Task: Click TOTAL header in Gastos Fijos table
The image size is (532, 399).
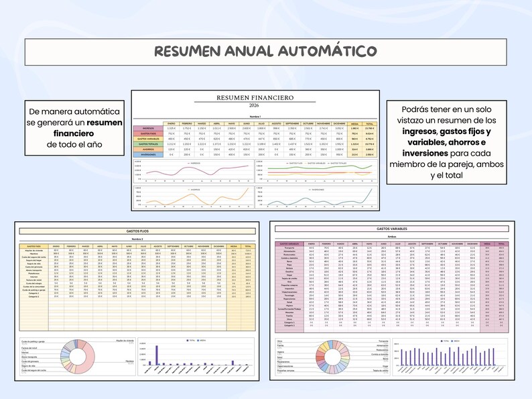Action: click(248, 246)
